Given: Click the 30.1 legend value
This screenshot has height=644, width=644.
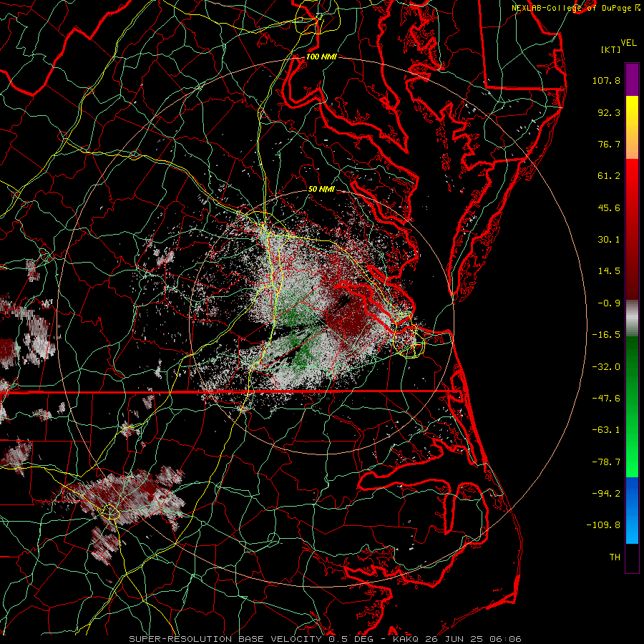Looking at the screenshot, I should point(609,240).
